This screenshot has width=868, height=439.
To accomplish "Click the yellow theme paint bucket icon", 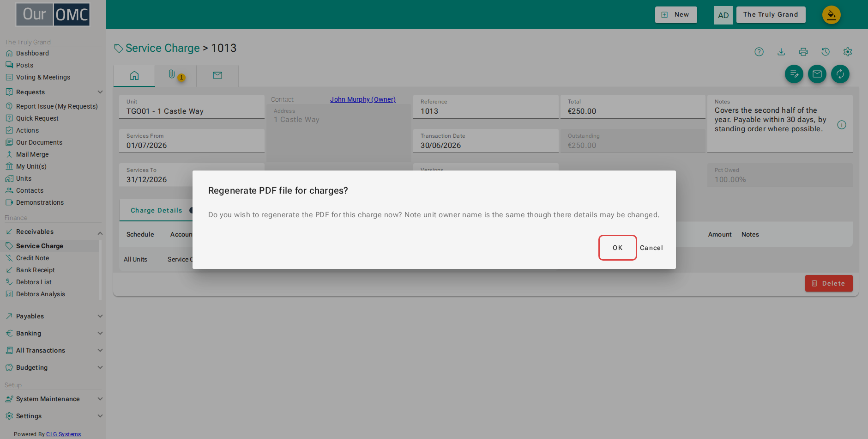I will pos(831,15).
